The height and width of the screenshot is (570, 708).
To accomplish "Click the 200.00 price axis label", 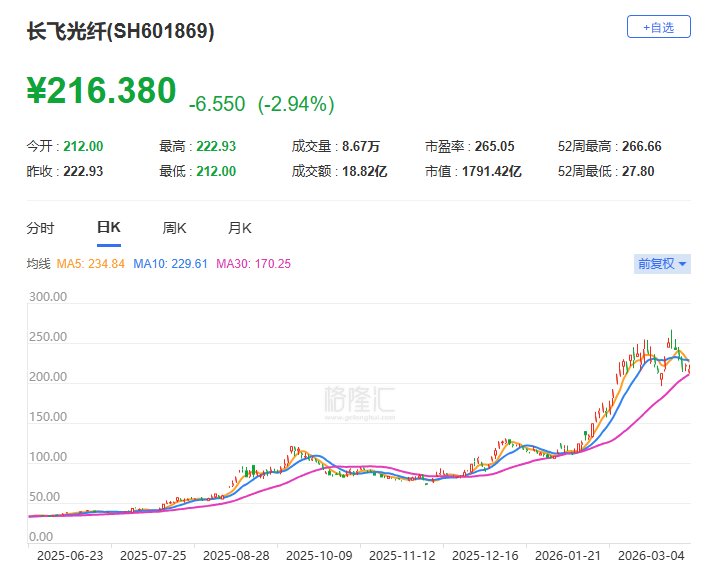I will click(x=48, y=377).
